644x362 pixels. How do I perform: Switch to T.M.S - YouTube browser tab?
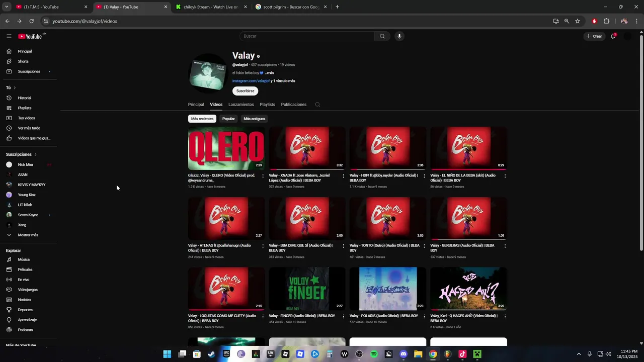tap(51, 7)
